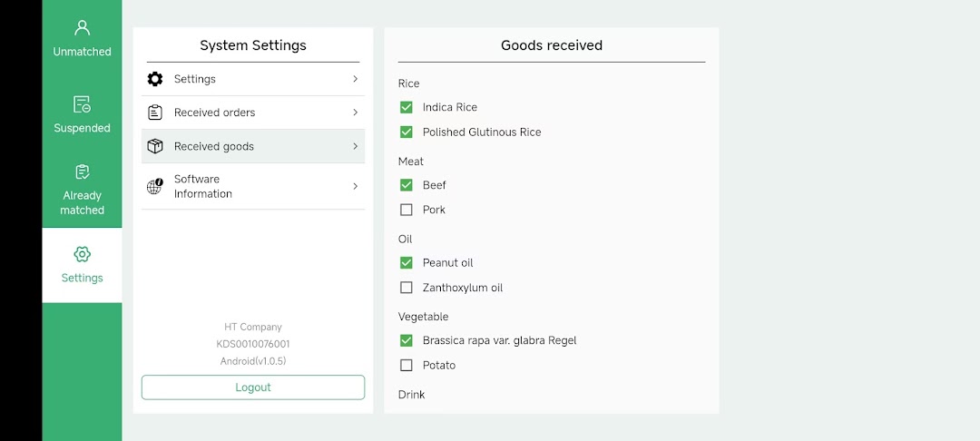The width and height of the screenshot is (980, 441).
Task: Click the Software Information globe icon
Action: (x=155, y=187)
